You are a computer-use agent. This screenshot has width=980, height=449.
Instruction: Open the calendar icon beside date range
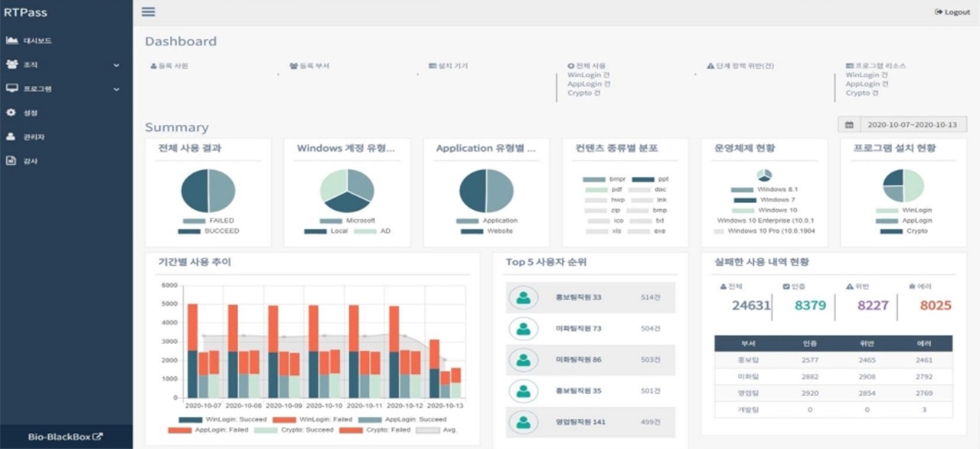point(849,124)
